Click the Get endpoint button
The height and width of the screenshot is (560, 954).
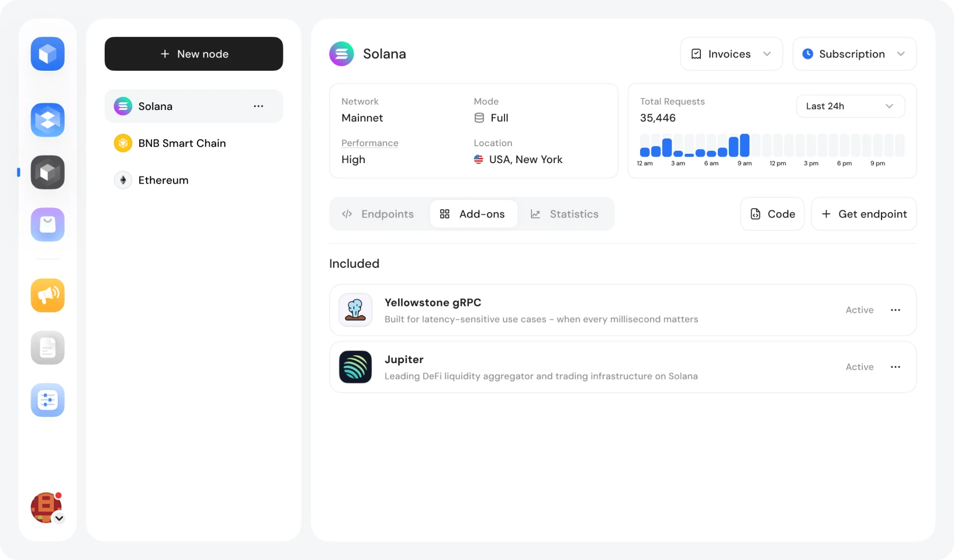pos(863,214)
